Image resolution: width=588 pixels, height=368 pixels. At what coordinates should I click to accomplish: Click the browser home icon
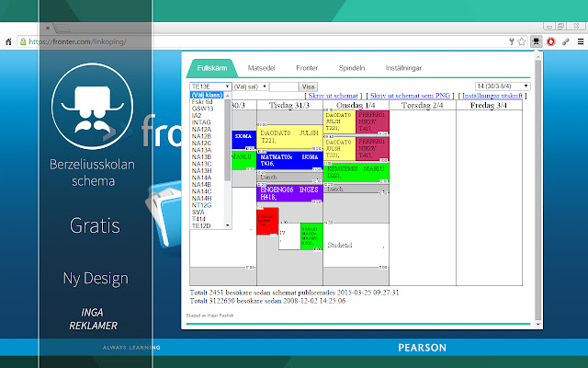(8, 41)
